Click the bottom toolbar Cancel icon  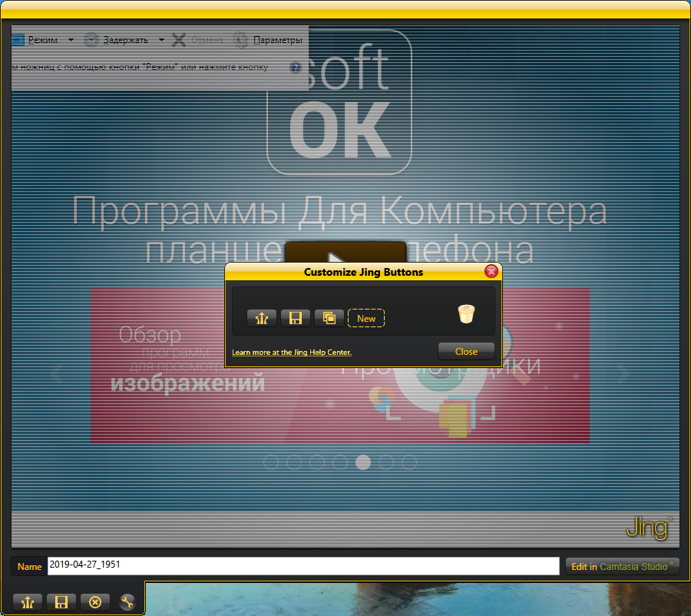tap(95, 602)
